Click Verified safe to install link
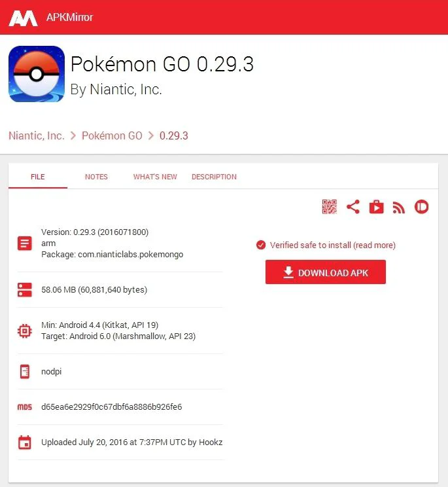This screenshot has height=487, width=448. pos(333,245)
